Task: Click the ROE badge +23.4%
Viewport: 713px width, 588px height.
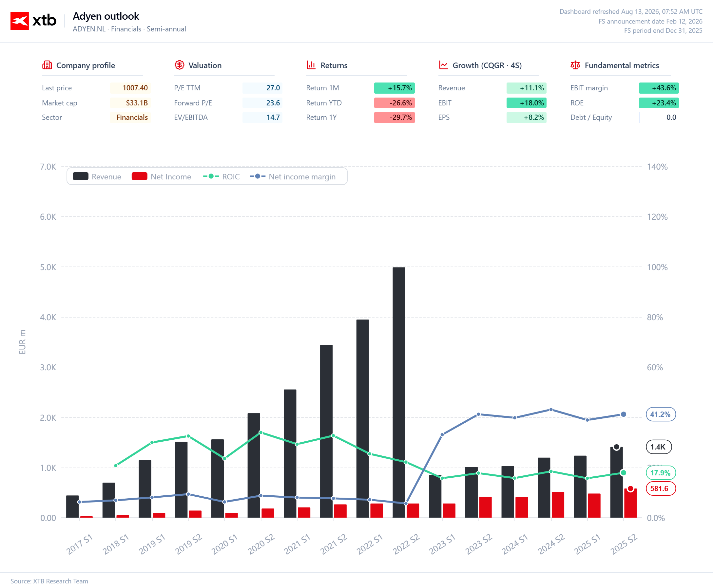Action: [x=659, y=103]
